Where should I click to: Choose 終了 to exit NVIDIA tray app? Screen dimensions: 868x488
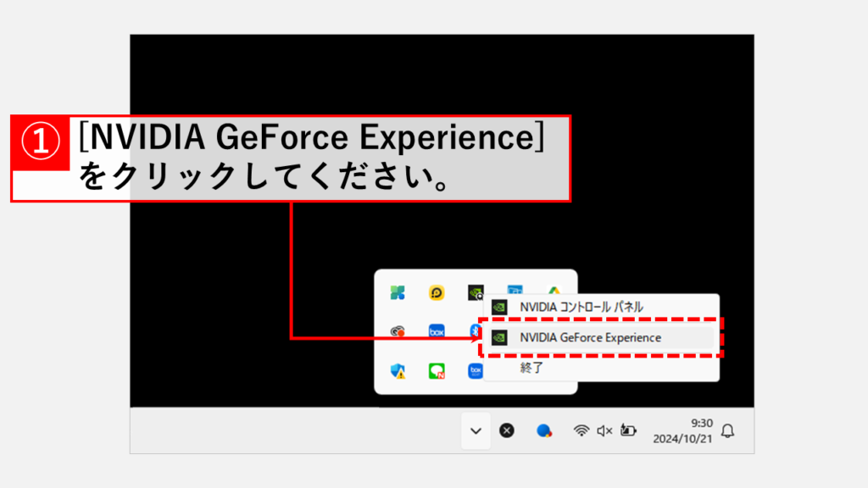[x=531, y=368]
